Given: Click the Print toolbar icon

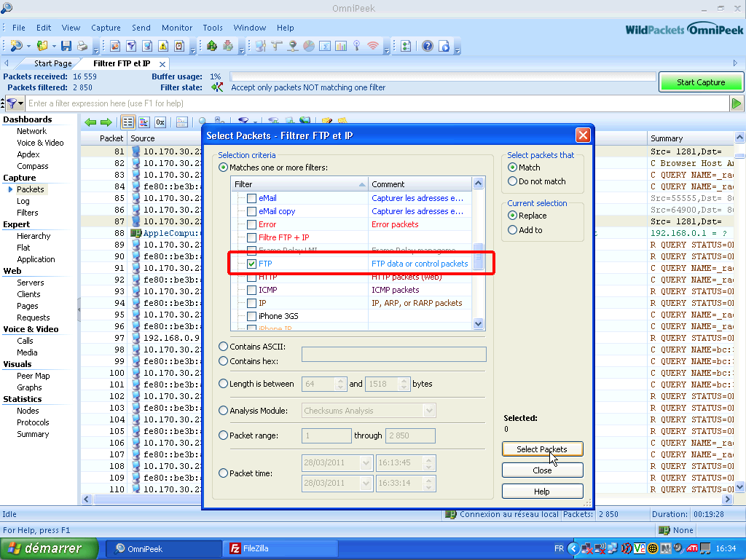Looking at the screenshot, I should point(82,46).
